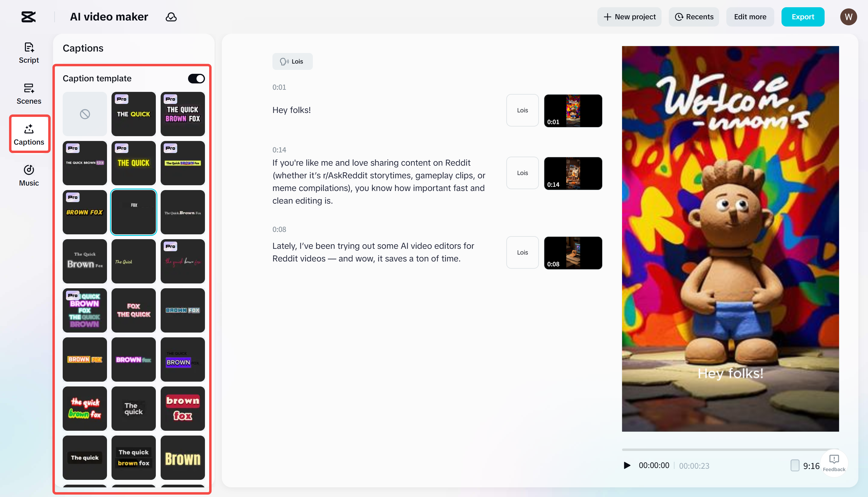Open the Script panel in the sidebar
Viewport: 868px width, 497px height.
tap(29, 52)
